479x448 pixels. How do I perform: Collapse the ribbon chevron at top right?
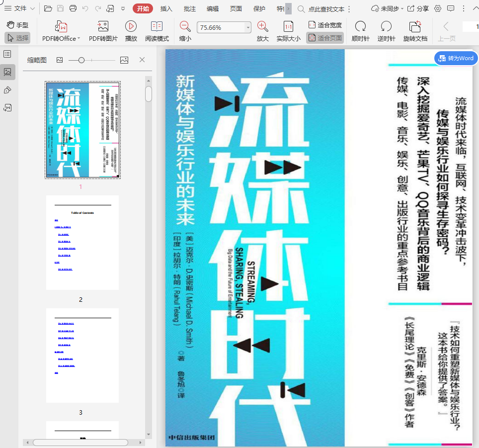[475, 8]
